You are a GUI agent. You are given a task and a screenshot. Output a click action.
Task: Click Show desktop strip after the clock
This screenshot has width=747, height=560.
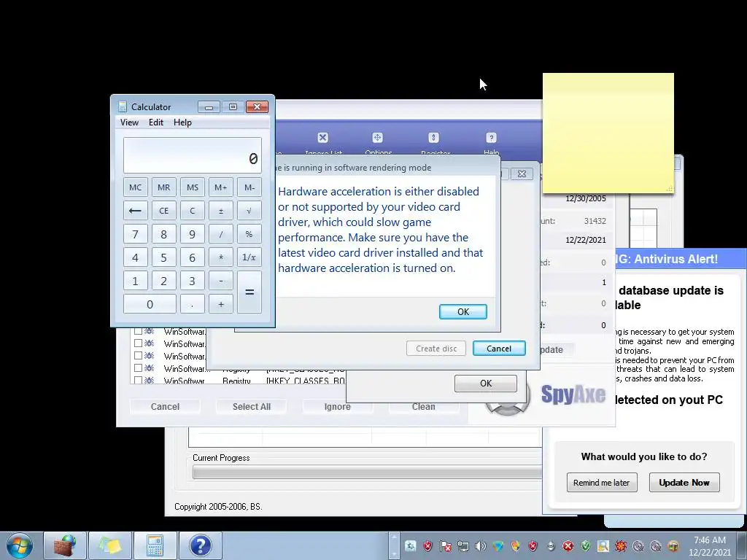click(742, 545)
